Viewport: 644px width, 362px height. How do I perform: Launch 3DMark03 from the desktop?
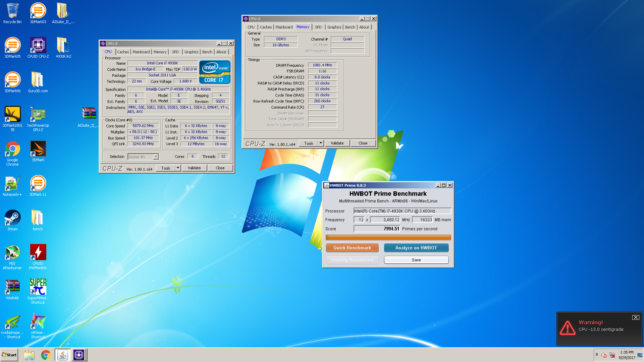38,13
